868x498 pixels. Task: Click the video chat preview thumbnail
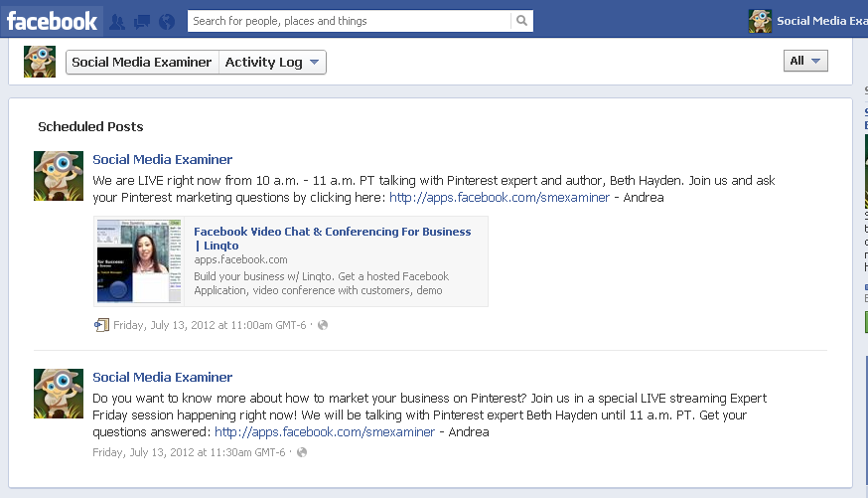coord(140,260)
